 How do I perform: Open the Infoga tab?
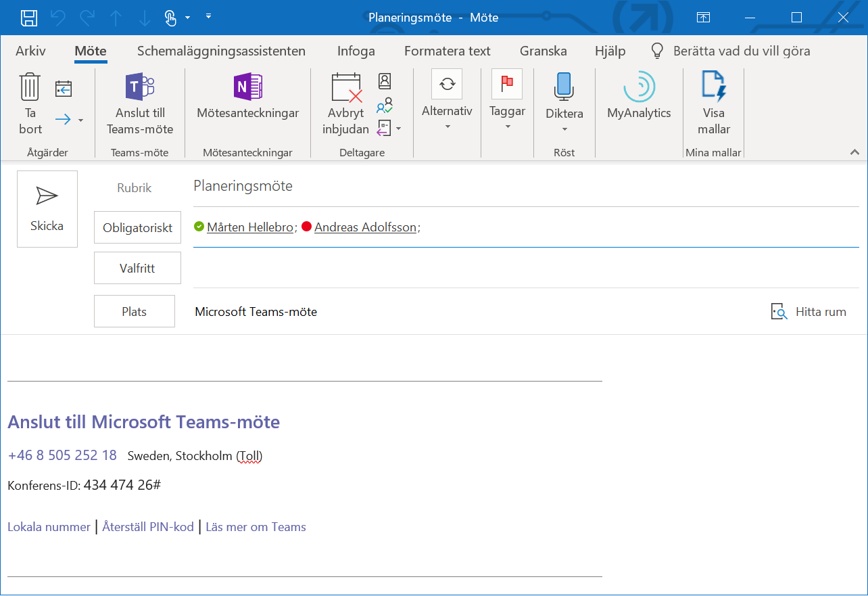(356, 51)
